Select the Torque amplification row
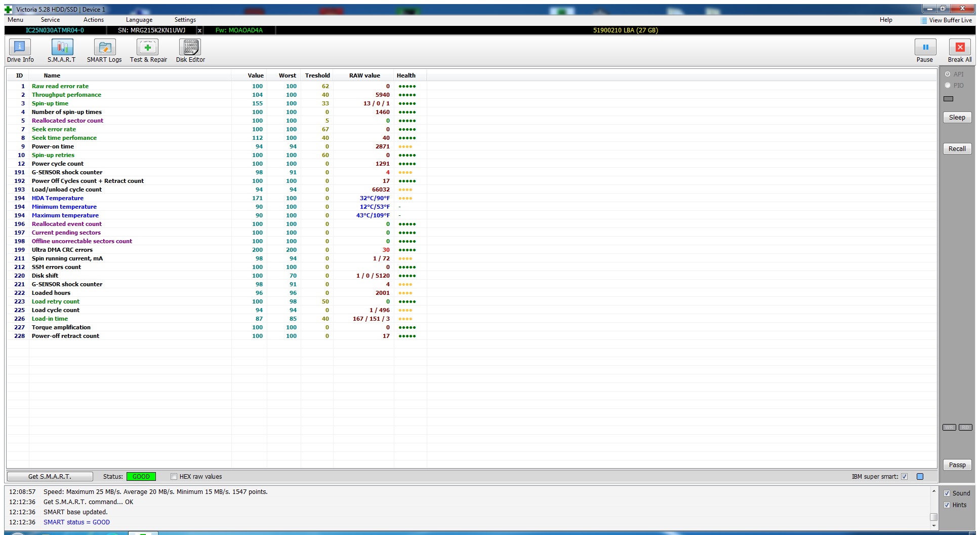980x535 pixels. [x=217, y=327]
